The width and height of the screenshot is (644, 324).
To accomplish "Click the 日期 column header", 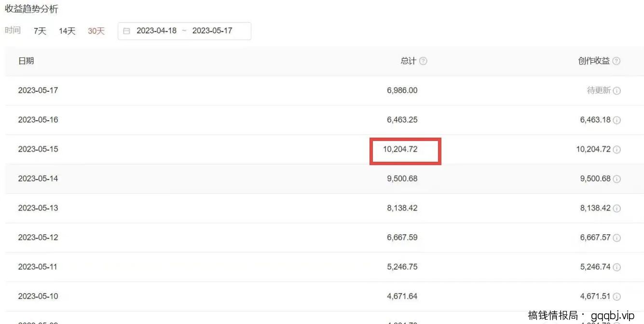I will click(26, 61).
